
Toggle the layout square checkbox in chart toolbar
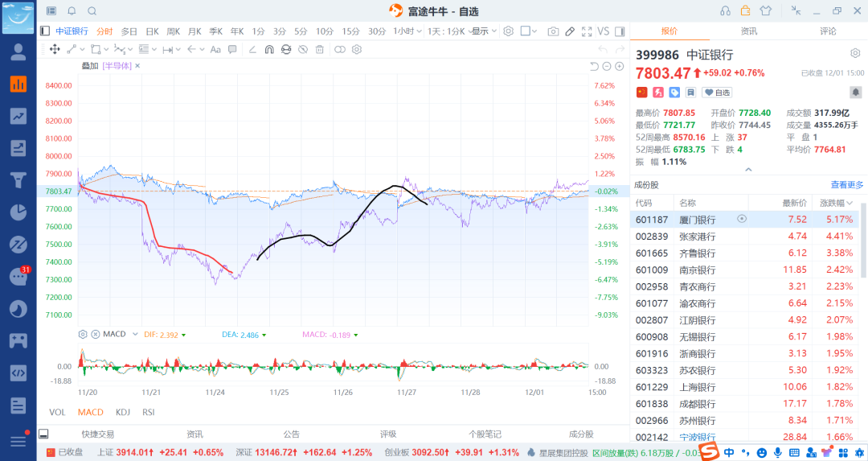(x=526, y=31)
